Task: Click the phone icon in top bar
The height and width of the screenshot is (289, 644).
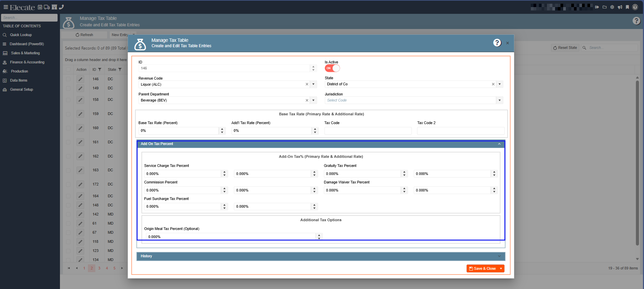Action: point(61,7)
